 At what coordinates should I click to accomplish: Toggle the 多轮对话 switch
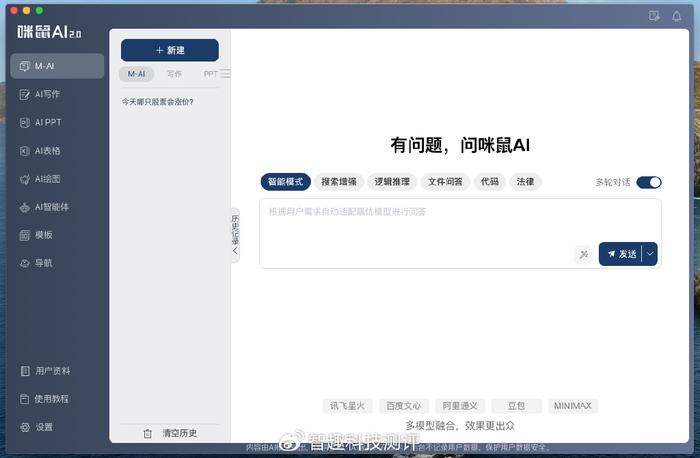[649, 182]
